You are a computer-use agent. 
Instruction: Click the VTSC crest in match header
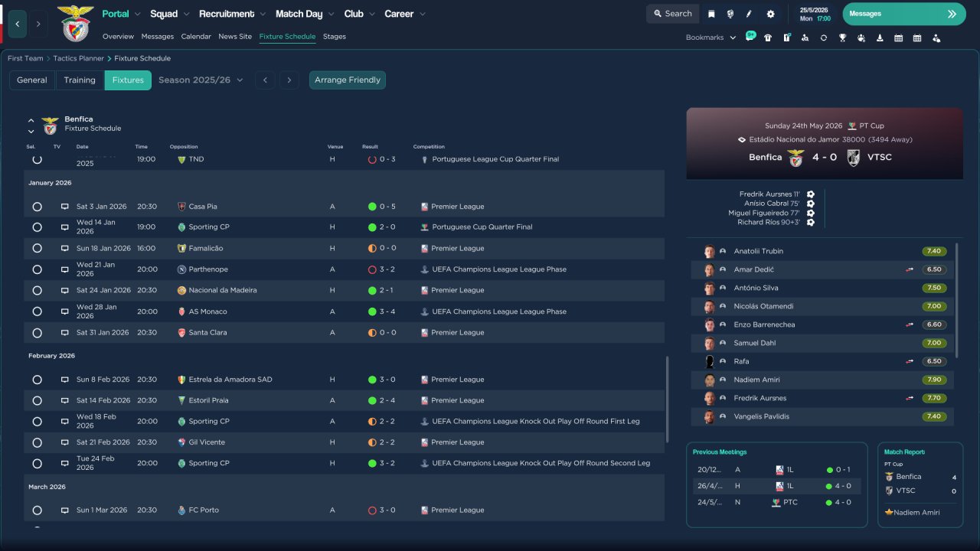point(854,158)
